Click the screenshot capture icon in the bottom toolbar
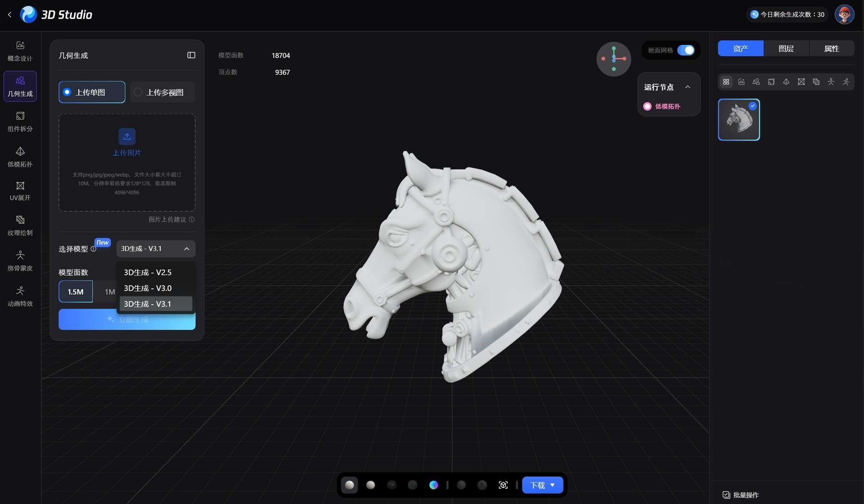 [503, 485]
